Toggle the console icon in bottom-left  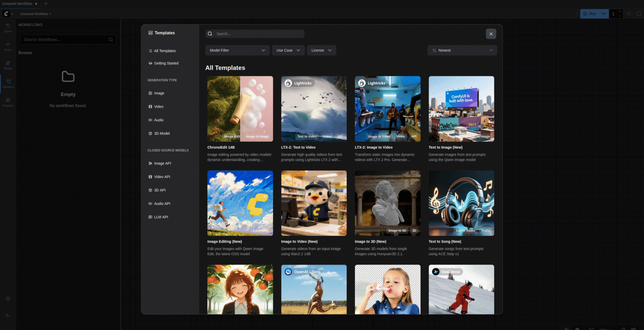pos(8,316)
